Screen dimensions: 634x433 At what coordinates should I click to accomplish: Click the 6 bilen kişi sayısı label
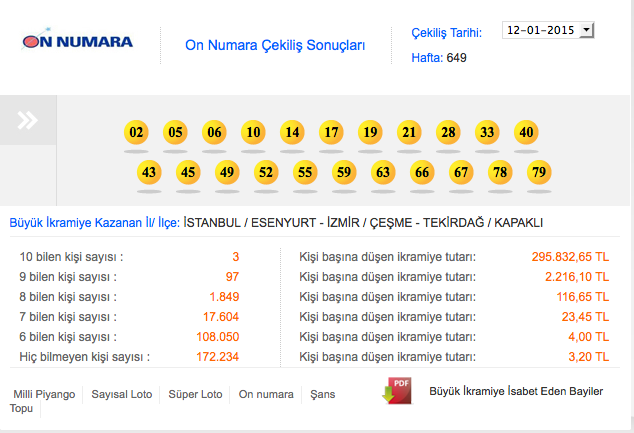tap(68, 337)
